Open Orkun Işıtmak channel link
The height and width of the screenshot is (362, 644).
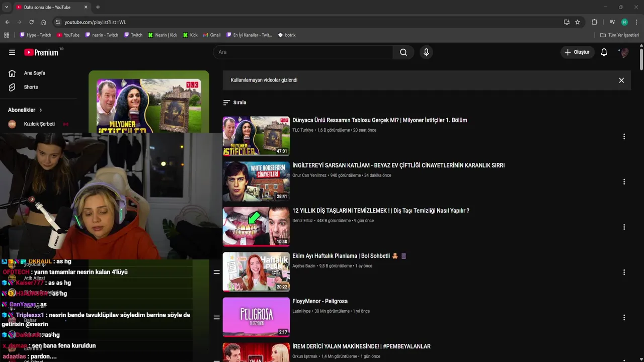coord(305,356)
